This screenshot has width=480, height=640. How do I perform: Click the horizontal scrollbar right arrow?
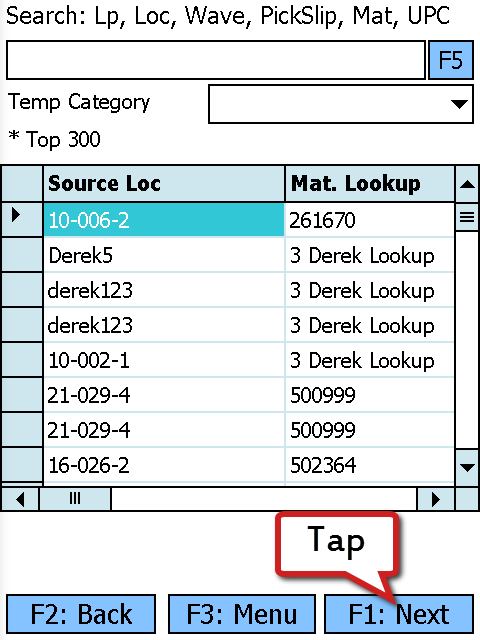435,499
